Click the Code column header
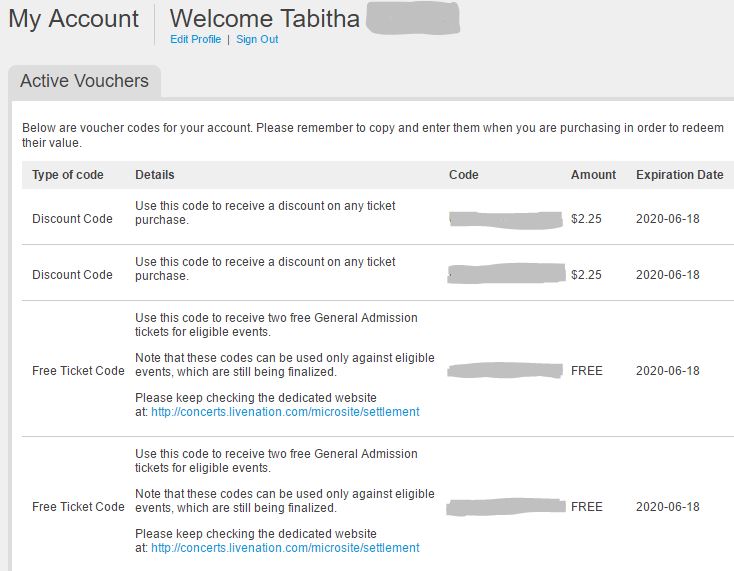The width and height of the screenshot is (734, 571). tap(464, 175)
